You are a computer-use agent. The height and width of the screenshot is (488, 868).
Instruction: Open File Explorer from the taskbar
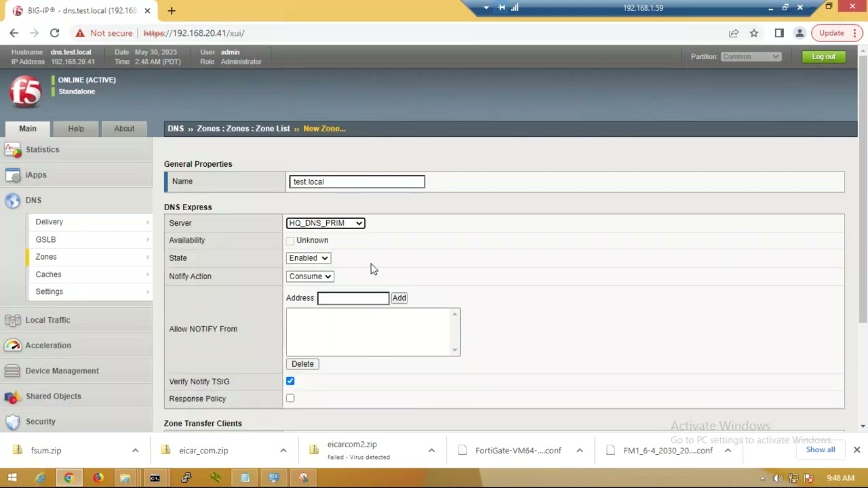125,478
